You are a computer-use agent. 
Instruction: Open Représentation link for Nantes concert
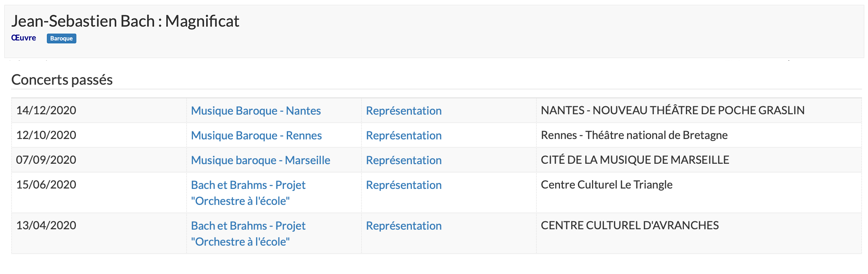click(404, 111)
